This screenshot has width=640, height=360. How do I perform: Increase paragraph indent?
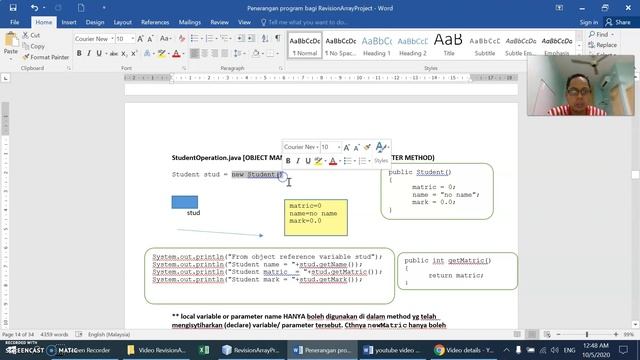[x=251, y=38]
